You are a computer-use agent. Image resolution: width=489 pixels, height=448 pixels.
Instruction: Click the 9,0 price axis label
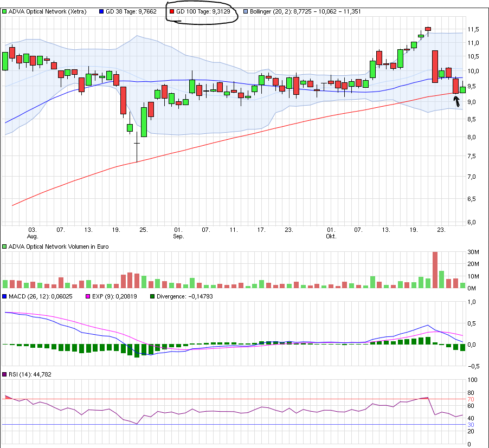[x=471, y=102]
